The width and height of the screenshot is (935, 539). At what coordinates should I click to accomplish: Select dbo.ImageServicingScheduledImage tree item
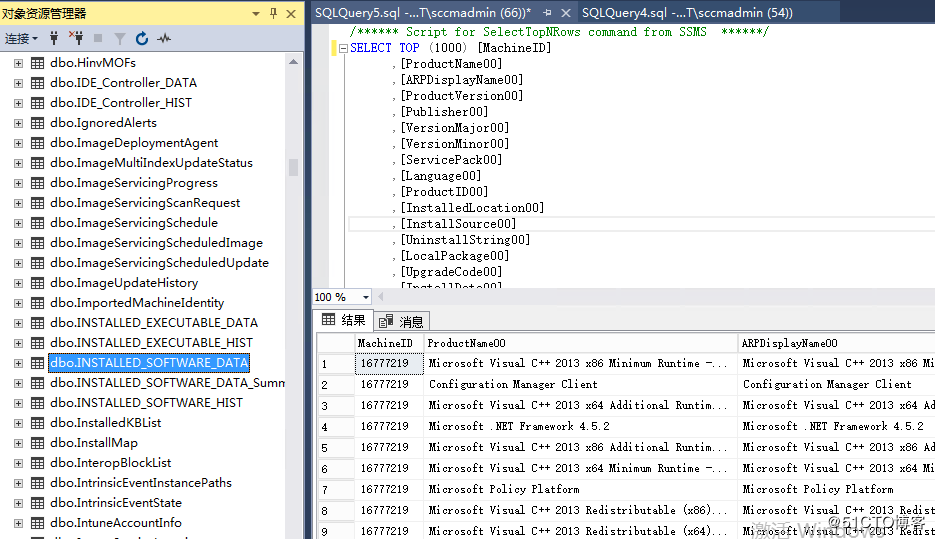[156, 243]
